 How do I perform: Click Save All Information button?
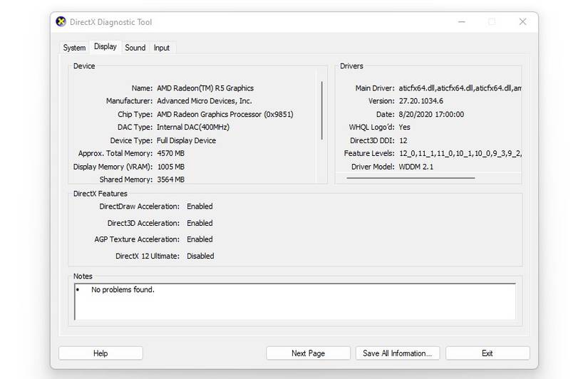coord(398,353)
